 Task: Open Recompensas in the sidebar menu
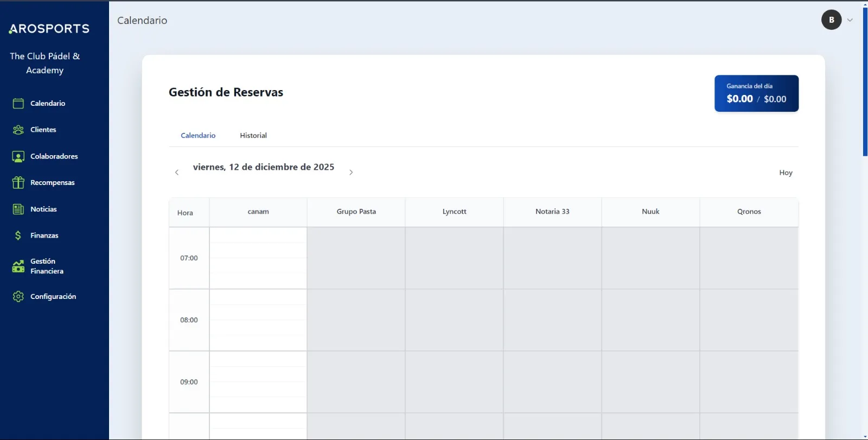click(x=53, y=182)
